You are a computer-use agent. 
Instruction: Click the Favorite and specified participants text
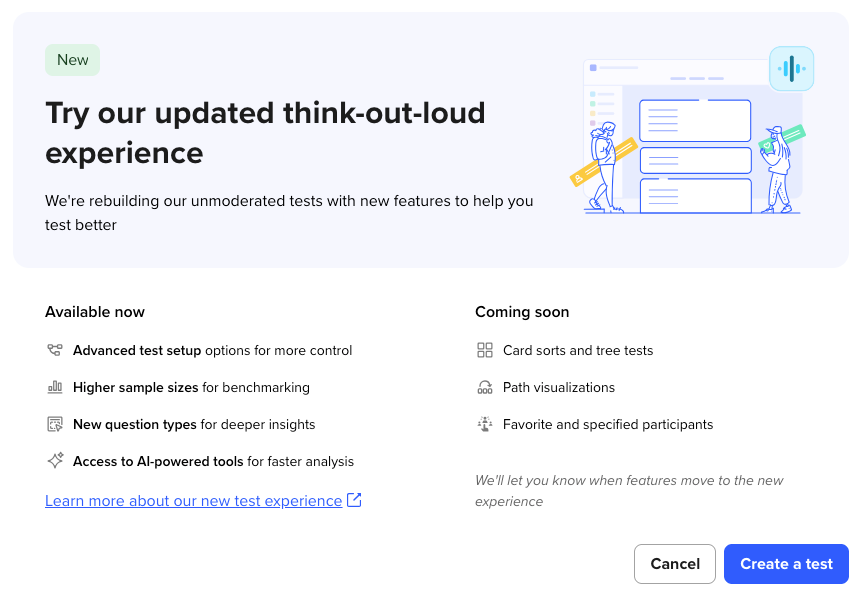(x=608, y=424)
